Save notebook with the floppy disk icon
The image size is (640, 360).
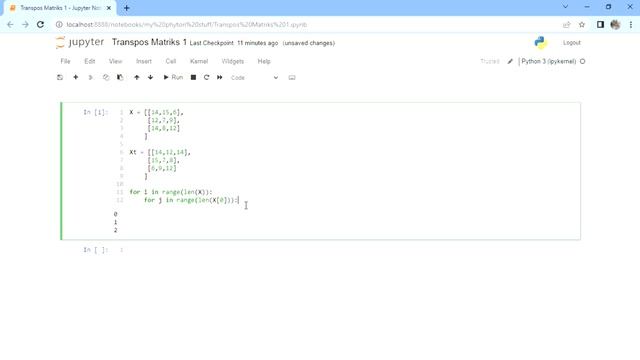pos(60,77)
